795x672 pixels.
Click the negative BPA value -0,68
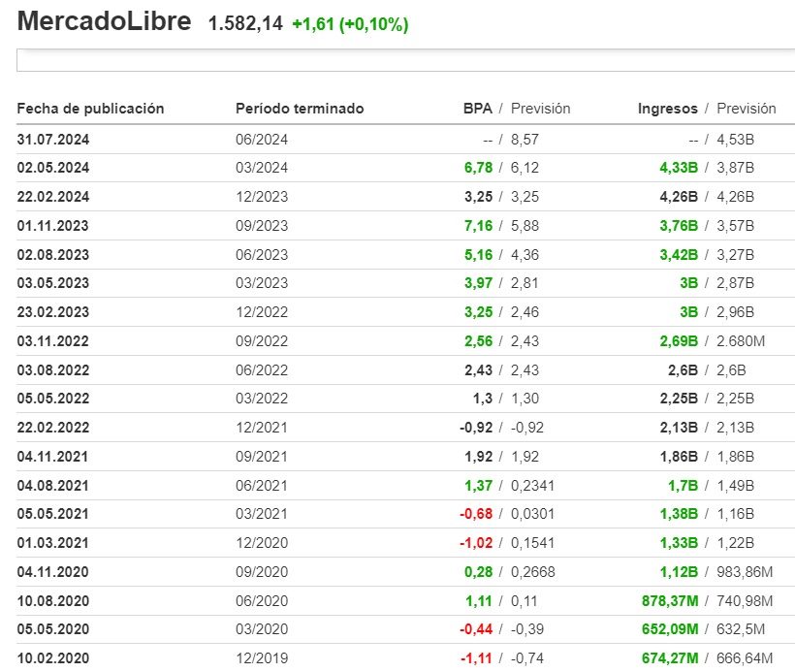pyautogui.click(x=476, y=514)
